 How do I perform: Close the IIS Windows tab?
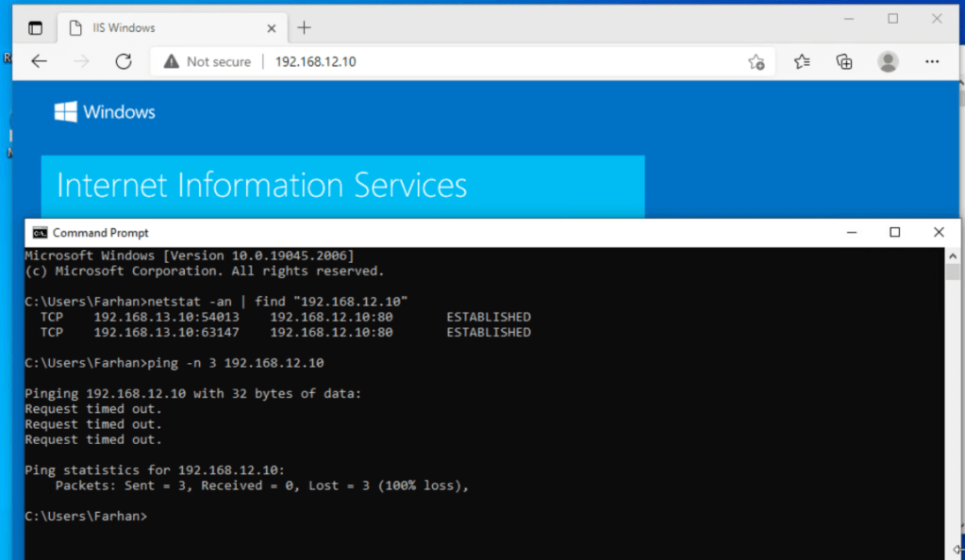(x=272, y=28)
